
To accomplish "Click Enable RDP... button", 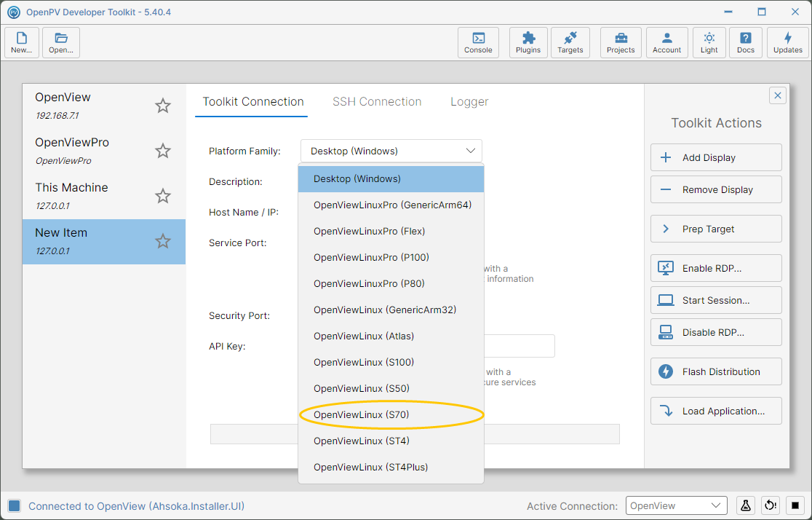I will click(x=716, y=268).
